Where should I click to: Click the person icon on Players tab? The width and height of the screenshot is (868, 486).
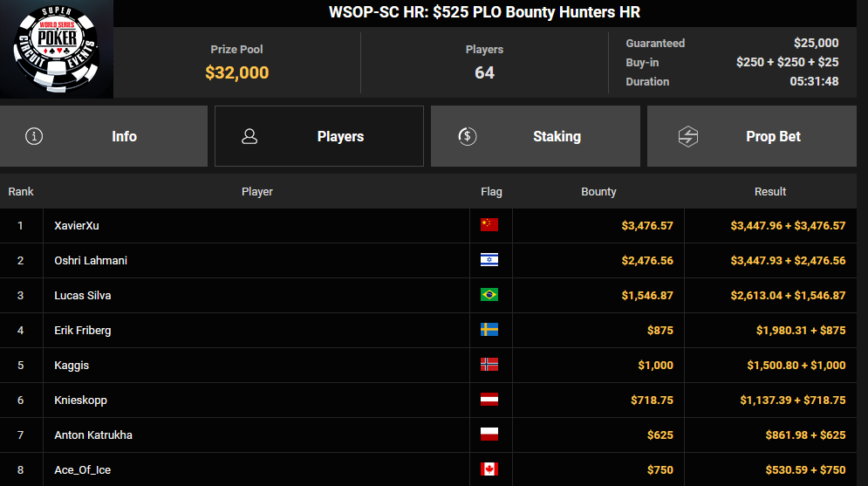point(249,136)
